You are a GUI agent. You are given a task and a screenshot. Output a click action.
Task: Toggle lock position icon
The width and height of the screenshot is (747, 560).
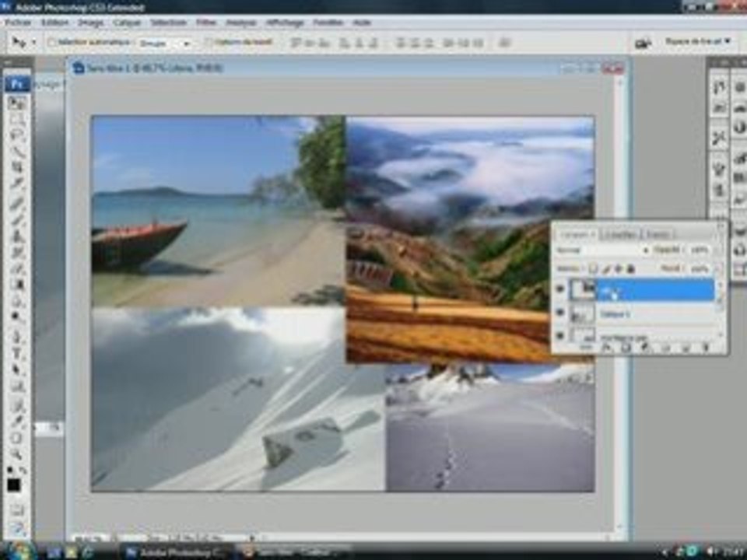[x=619, y=269]
